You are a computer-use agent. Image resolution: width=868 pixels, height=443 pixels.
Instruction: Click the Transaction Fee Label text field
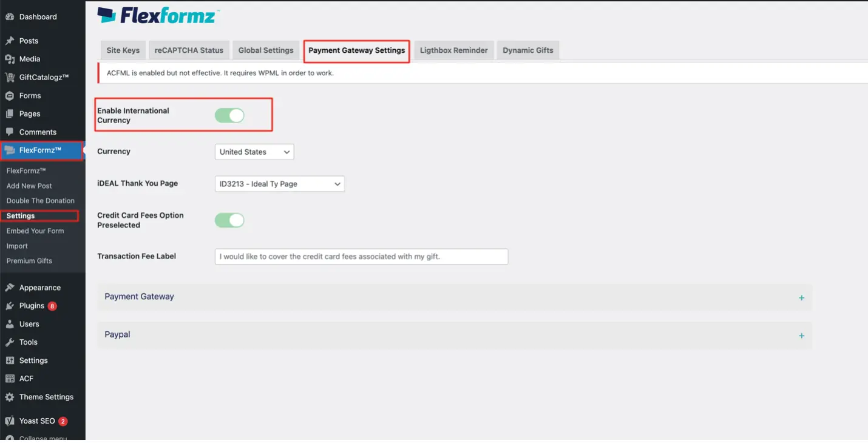(361, 257)
